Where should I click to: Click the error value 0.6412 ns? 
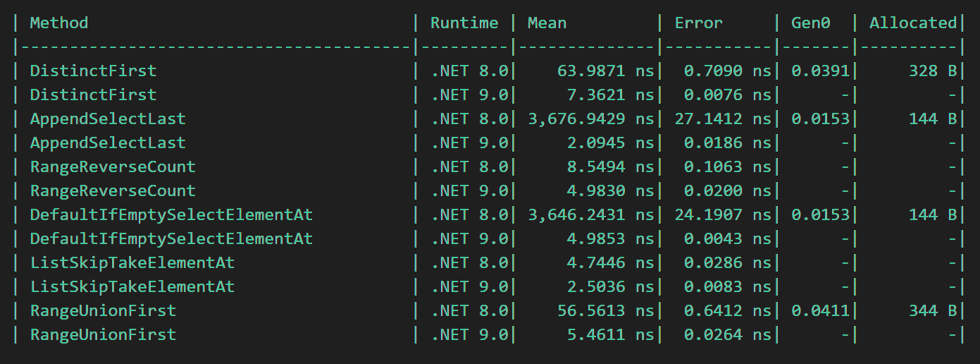[728, 310]
